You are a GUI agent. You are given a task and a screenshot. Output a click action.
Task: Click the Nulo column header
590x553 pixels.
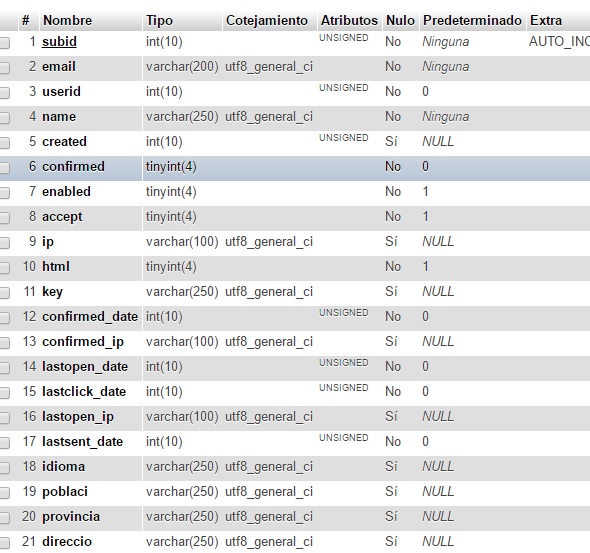pos(400,20)
